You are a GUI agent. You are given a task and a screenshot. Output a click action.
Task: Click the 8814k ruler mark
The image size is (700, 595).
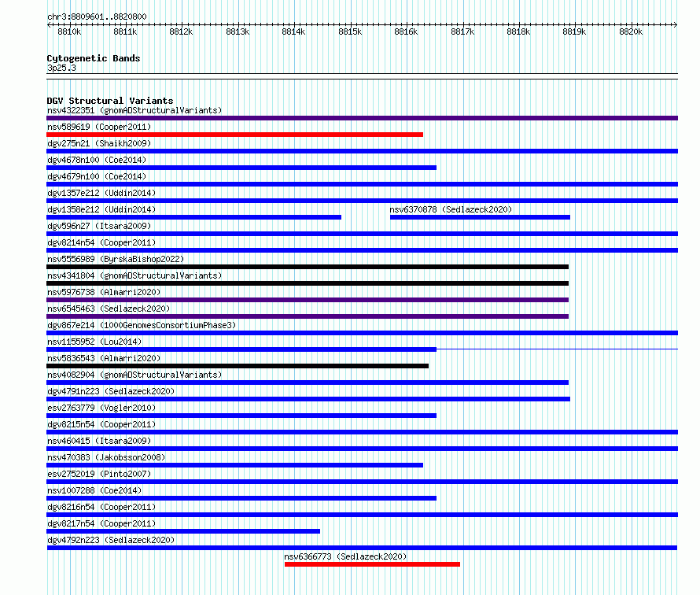[293, 31]
